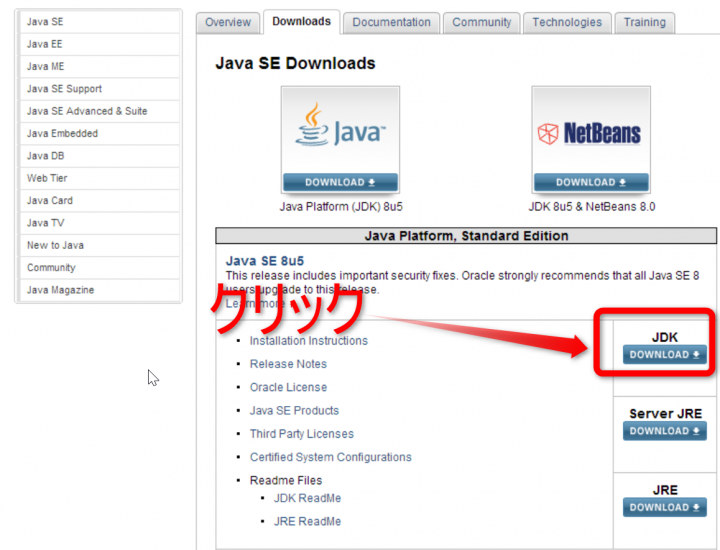Open the Java ME sidebar item
Viewport: 720px width, 550px height.
(x=99, y=67)
